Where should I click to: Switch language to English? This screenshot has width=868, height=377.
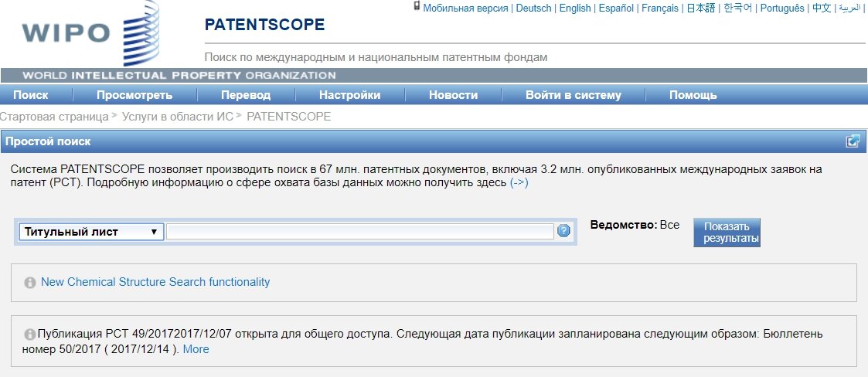(x=575, y=8)
